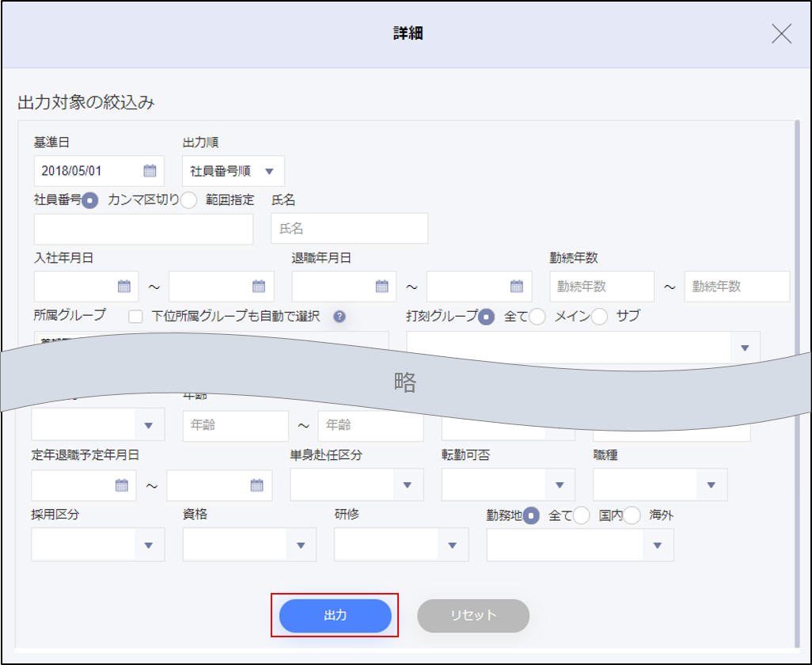812x665 pixels.
Task: Expand the 出力順 dropdown
Action: [x=269, y=171]
